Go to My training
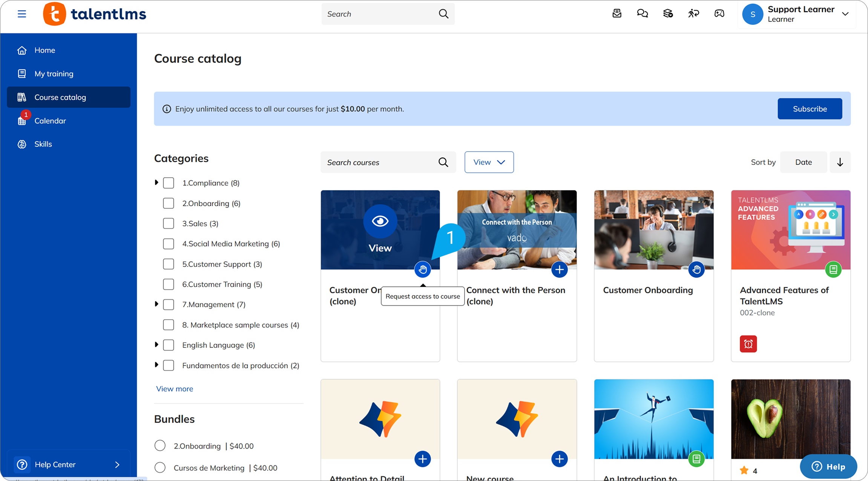Screen dimensions: 868x481 coord(54,74)
